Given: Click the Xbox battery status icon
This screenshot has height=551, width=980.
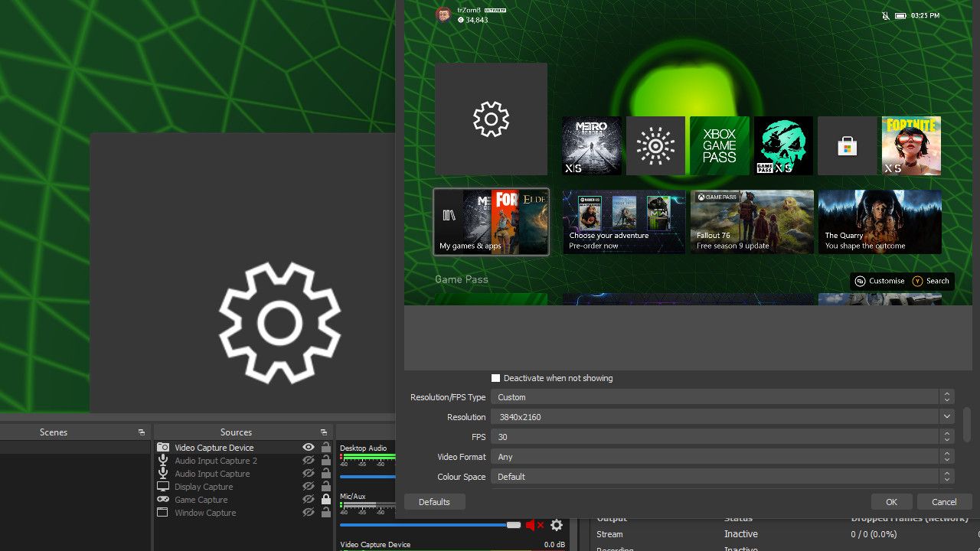Looking at the screenshot, I should pyautogui.click(x=900, y=15).
